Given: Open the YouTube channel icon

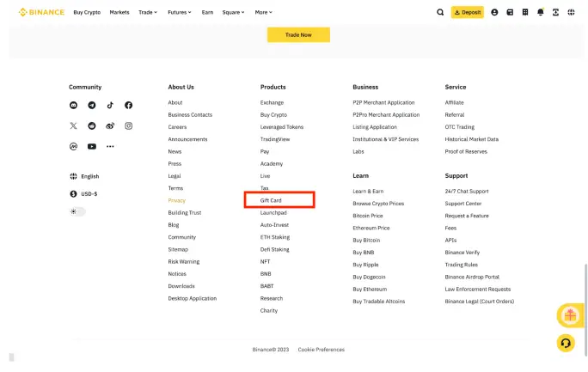Looking at the screenshot, I should pyautogui.click(x=92, y=147).
